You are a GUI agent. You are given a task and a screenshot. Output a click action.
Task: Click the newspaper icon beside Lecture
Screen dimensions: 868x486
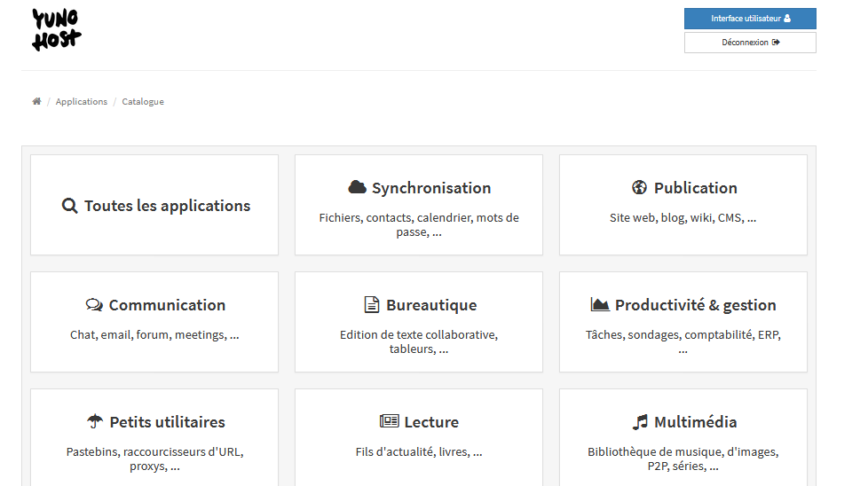389,422
